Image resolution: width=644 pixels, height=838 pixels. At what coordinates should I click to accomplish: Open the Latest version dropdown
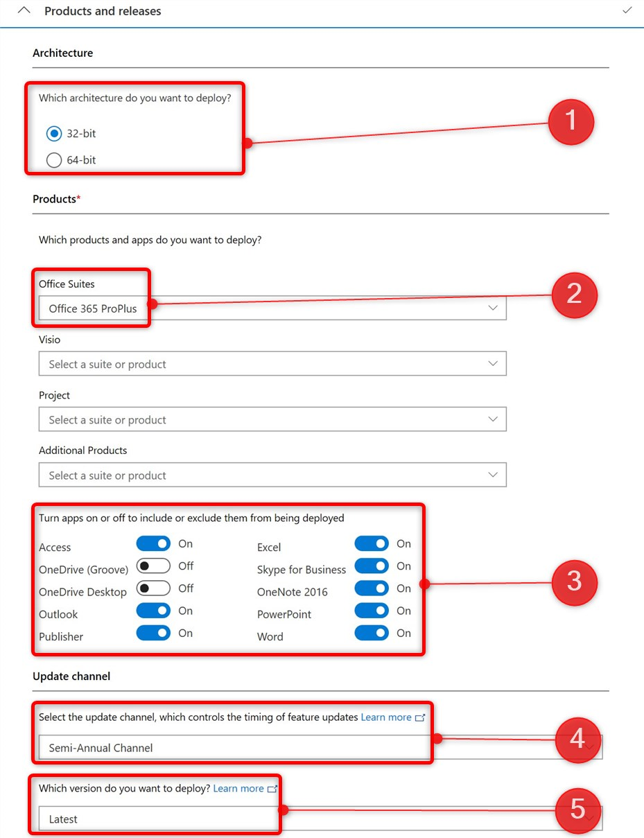pyautogui.click(x=320, y=819)
